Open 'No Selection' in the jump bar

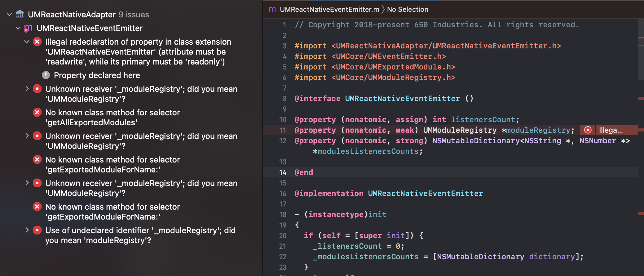click(x=408, y=9)
